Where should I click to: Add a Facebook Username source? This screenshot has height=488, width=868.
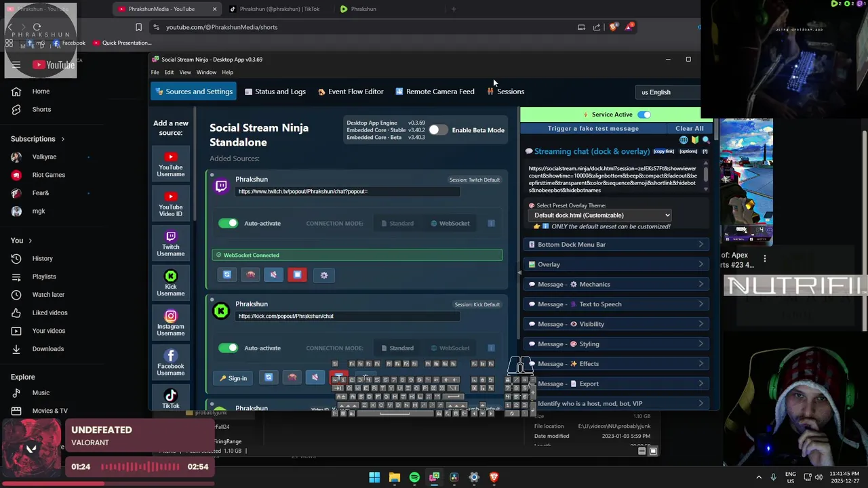(171, 363)
